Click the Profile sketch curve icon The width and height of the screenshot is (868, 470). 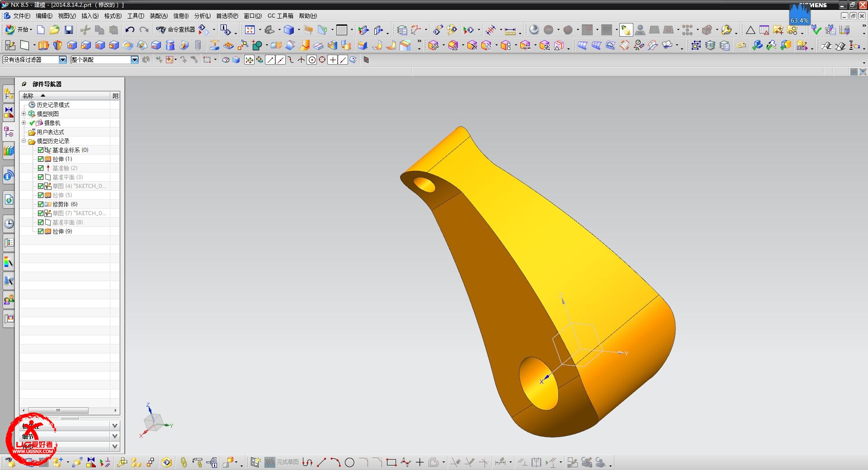point(307,462)
